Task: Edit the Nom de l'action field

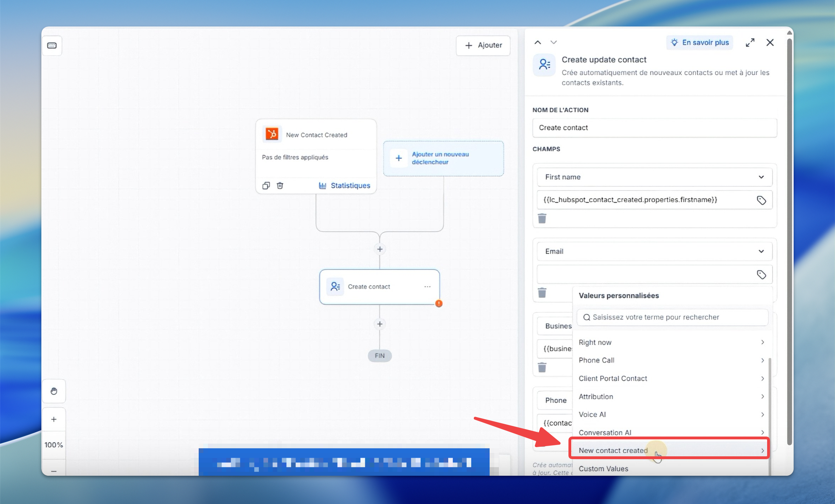Action: click(x=655, y=128)
